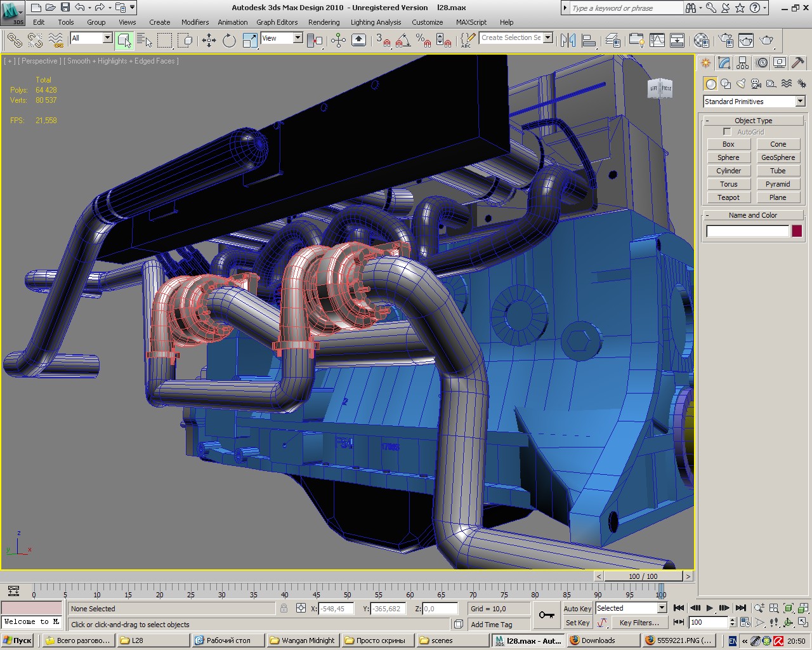Viewport: 812px width, 650px height.
Task: Collapse the Object Type rollout
Action: tap(753, 121)
